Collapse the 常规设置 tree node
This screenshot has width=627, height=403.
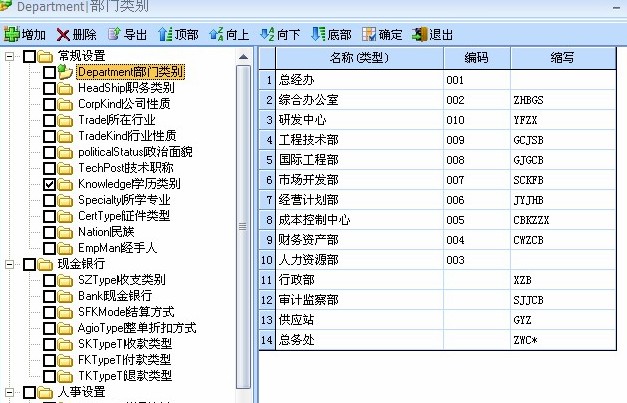pos(10,56)
